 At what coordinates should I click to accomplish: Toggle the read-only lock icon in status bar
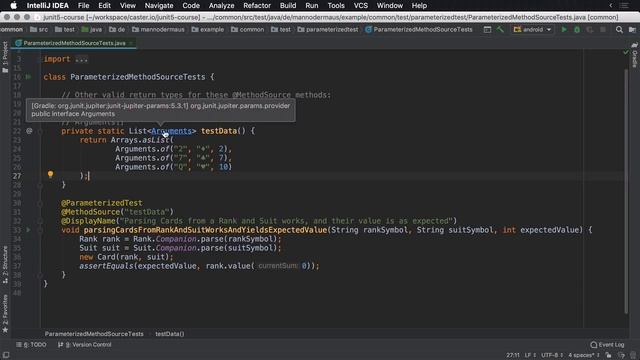(x=609, y=355)
